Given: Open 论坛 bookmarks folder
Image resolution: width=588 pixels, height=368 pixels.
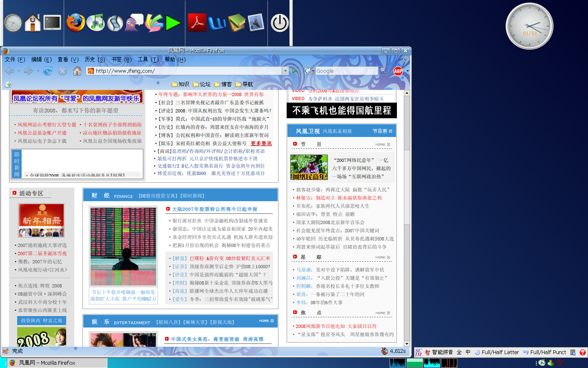Looking at the screenshot, I should (x=202, y=84).
